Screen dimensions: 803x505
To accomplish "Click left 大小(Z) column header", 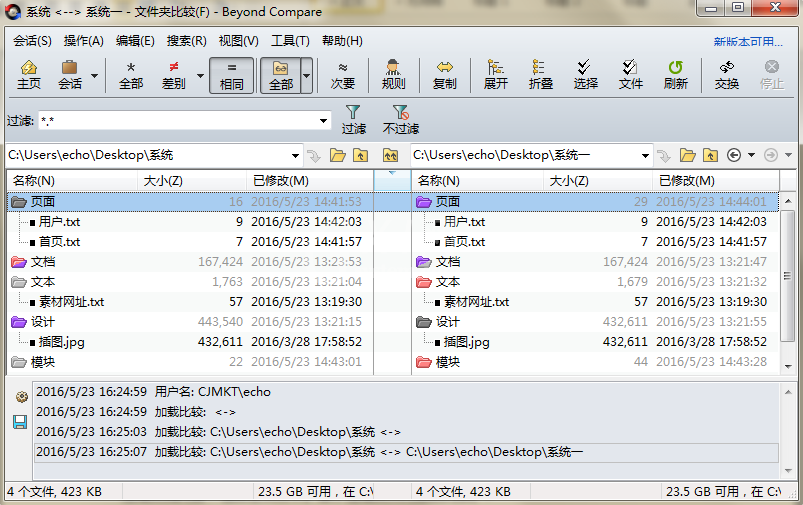I will (x=192, y=181).
